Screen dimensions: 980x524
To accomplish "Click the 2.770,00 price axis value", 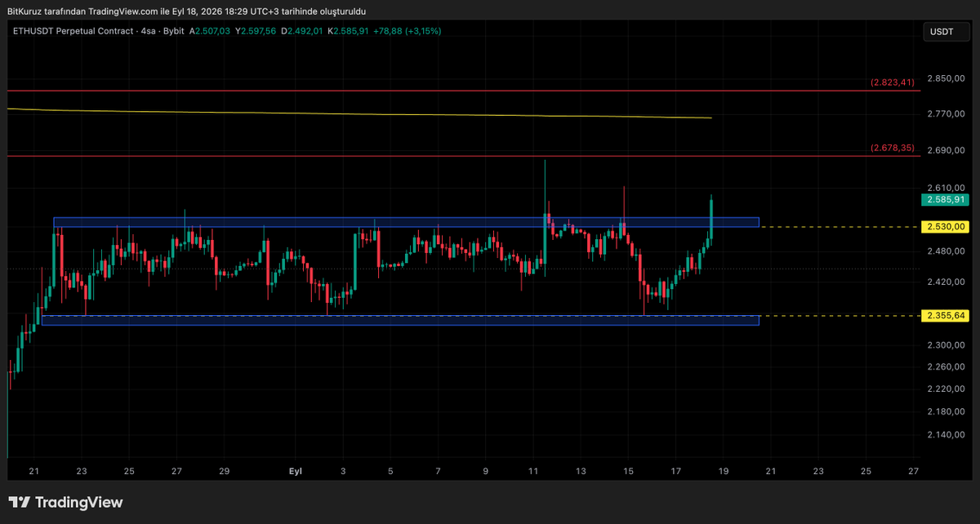I will [x=946, y=115].
